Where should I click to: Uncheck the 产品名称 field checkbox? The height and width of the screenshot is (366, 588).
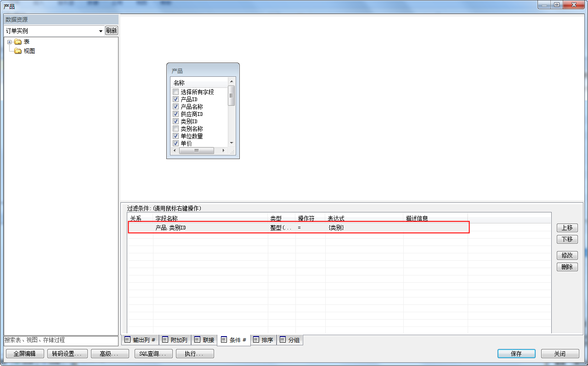175,107
